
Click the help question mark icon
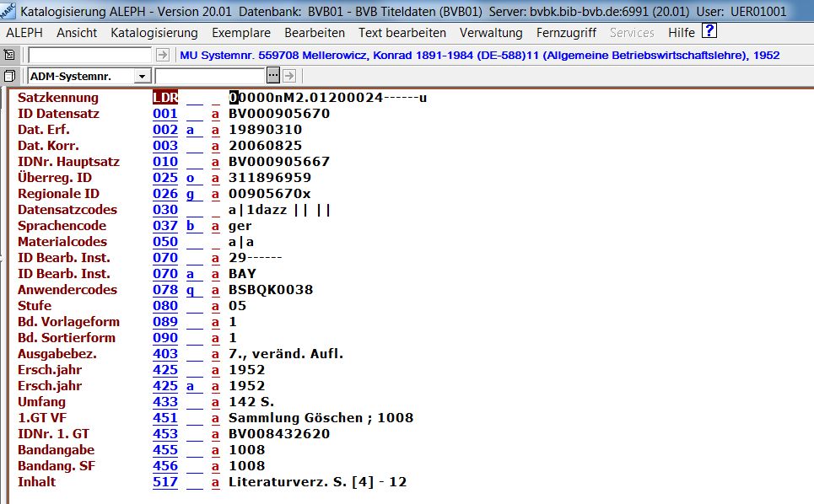click(709, 32)
